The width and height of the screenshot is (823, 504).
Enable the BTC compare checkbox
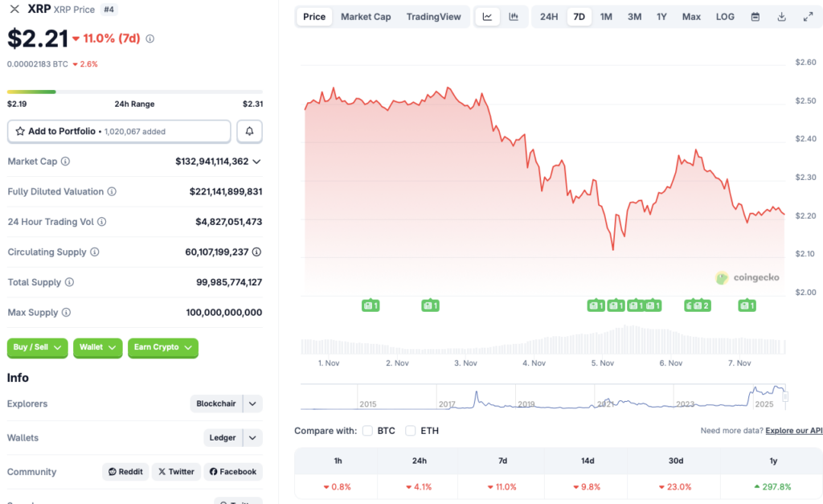point(367,430)
